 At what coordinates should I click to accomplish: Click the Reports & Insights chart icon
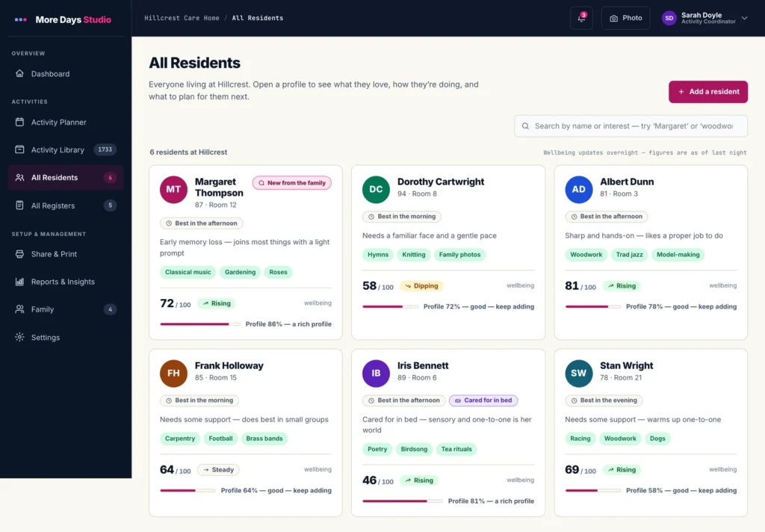pos(19,282)
